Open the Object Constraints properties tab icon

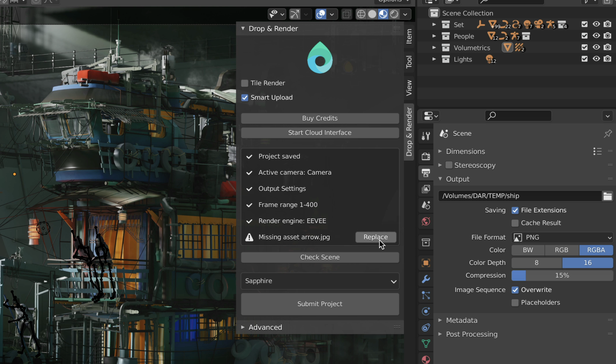pos(426,327)
